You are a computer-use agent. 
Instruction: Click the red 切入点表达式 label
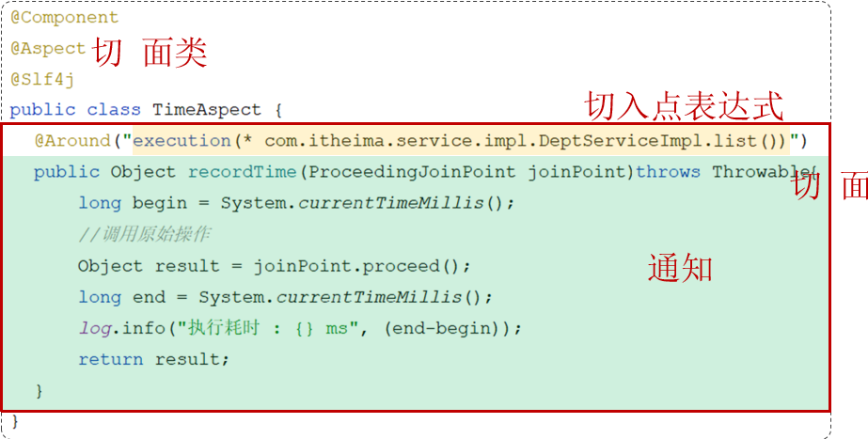[x=684, y=107]
